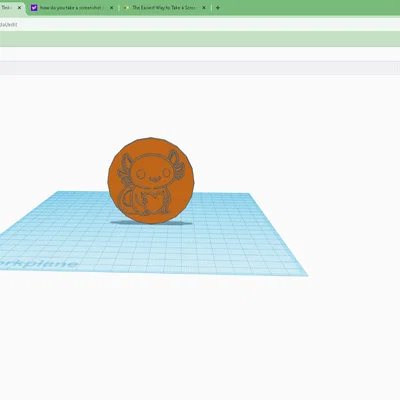Close the 'how do you take a screenshot' tab
The width and height of the screenshot is (400, 400).
click(111, 7)
